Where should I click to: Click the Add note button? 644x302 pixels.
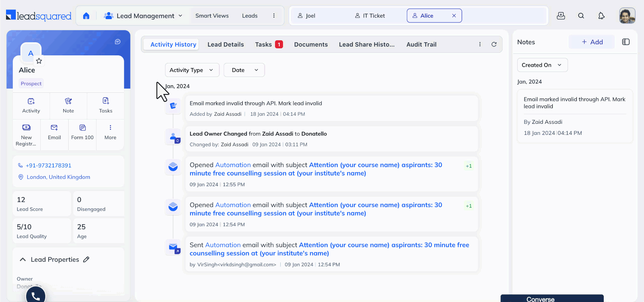coord(592,42)
